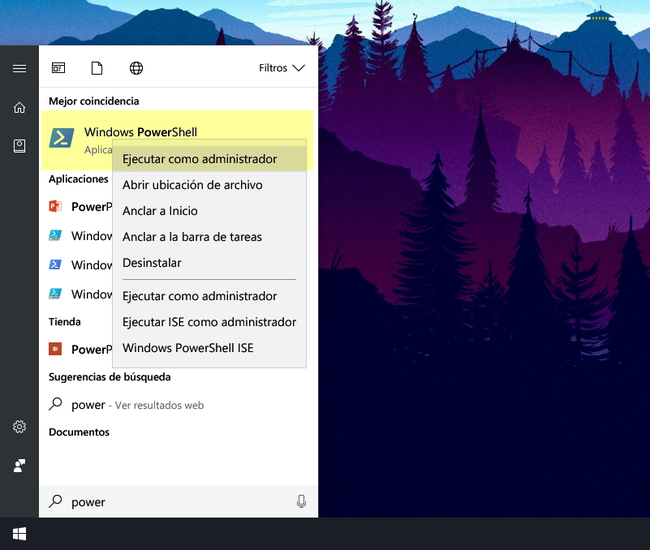The height and width of the screenshot is (550, 650).
Task: Open the Home icon in sidebar
Action: 19,107
